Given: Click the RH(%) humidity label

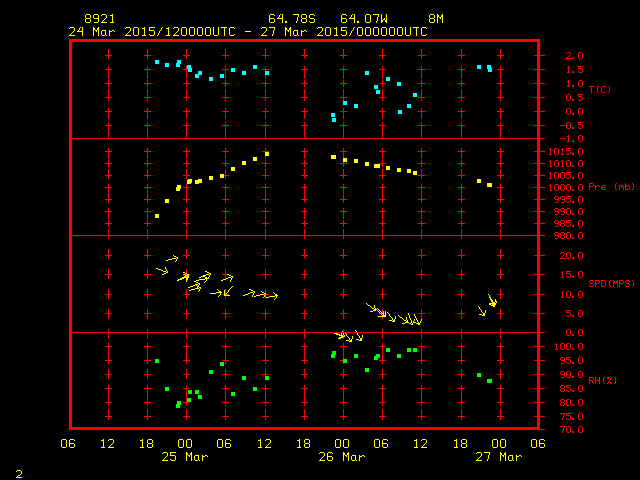Looking at the screenshot, I should point(600,381).
